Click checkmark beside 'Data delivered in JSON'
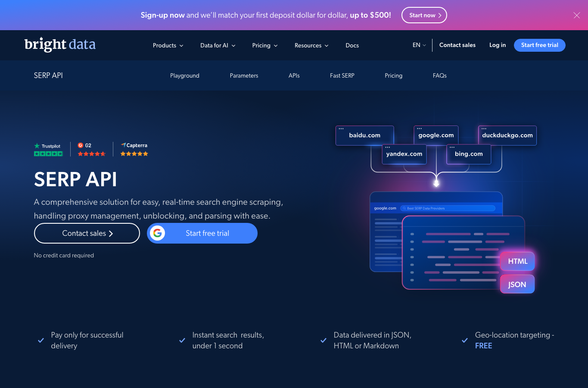 (x=324, y=340)
